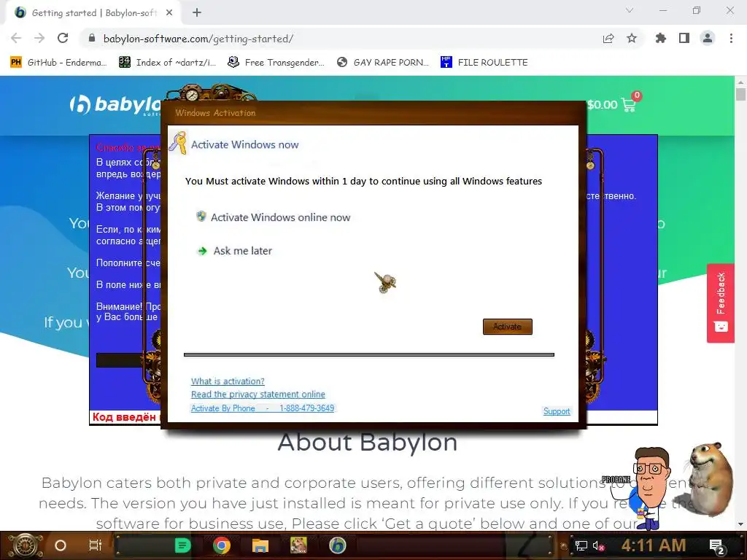Open the hamster box app on taskbar

[x=298, y=545]
